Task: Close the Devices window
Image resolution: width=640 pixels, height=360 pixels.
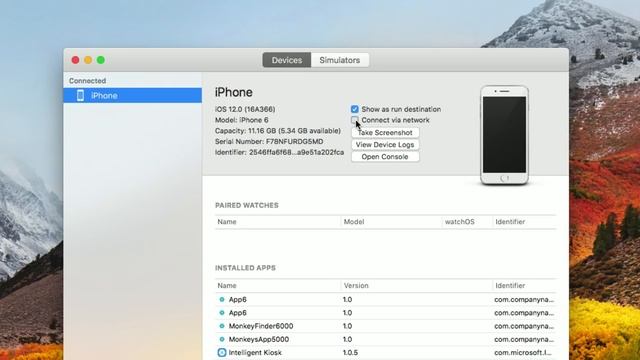Action: tap(76, 60)
